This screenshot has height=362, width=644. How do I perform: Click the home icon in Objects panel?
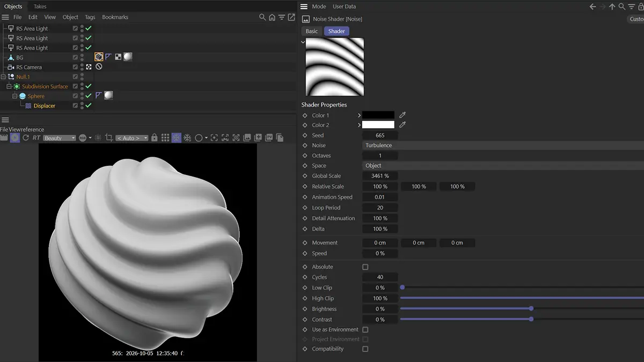click(x=272, y=17)
